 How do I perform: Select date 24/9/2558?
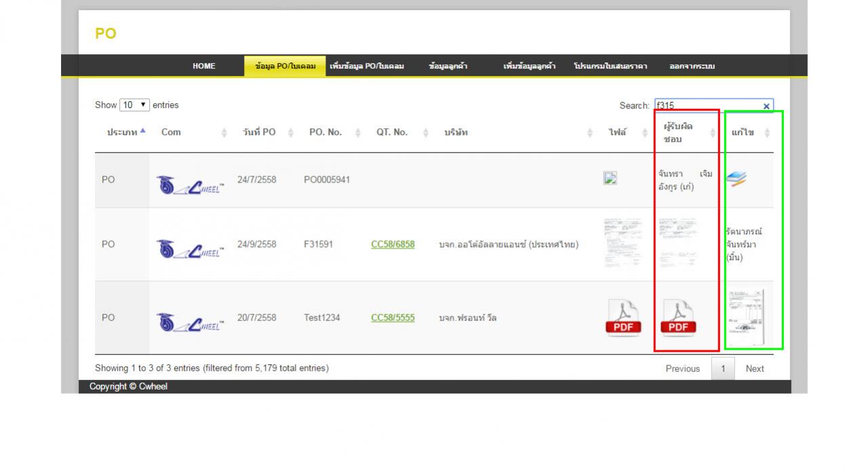tap(257, 244)
